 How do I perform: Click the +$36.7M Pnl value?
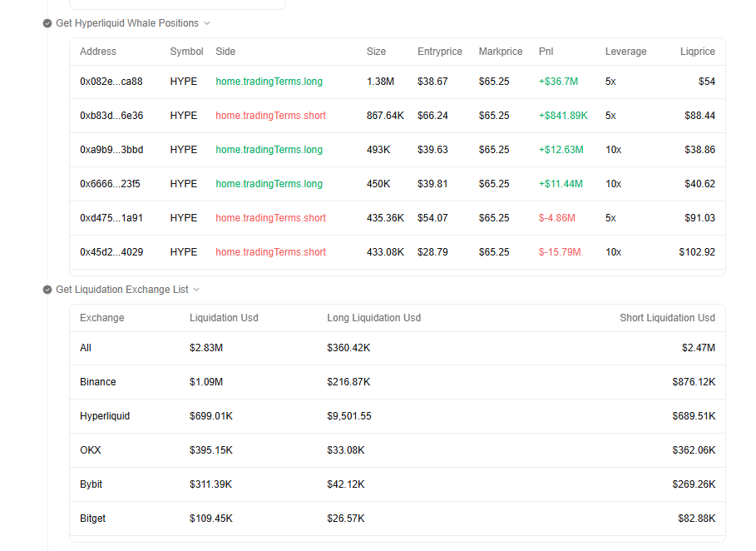coord(558,82)
